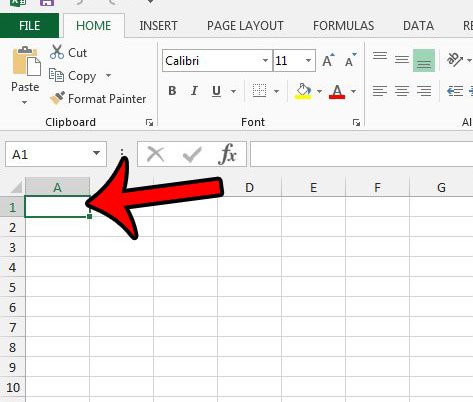This screenshot has width=473, height=402.
Task: Click the Insert Function fx icon
Action: [x=228, y=154]
